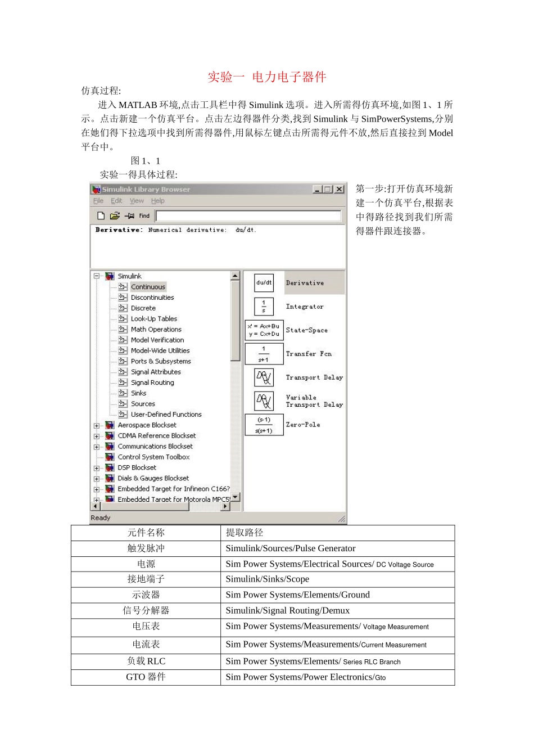Open the Help menu
This screenshot has width=534, height=756.
[x=157, y=201]
